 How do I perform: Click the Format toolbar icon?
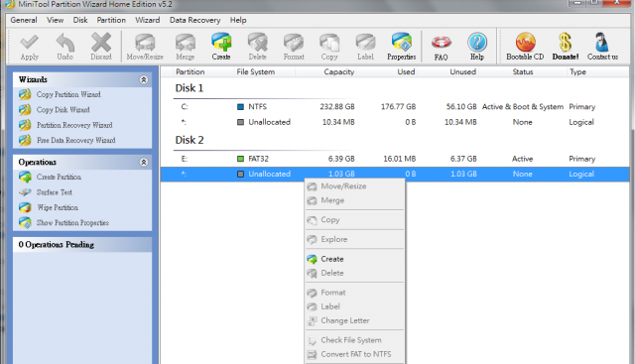coord(294,47)
